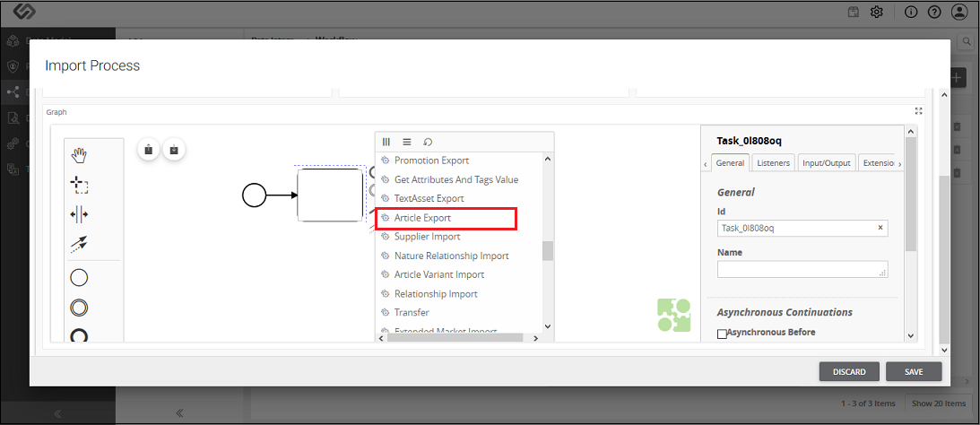
Task: Click the dialog's outer scroll-down arrow
Action: [x=944, y=351]
